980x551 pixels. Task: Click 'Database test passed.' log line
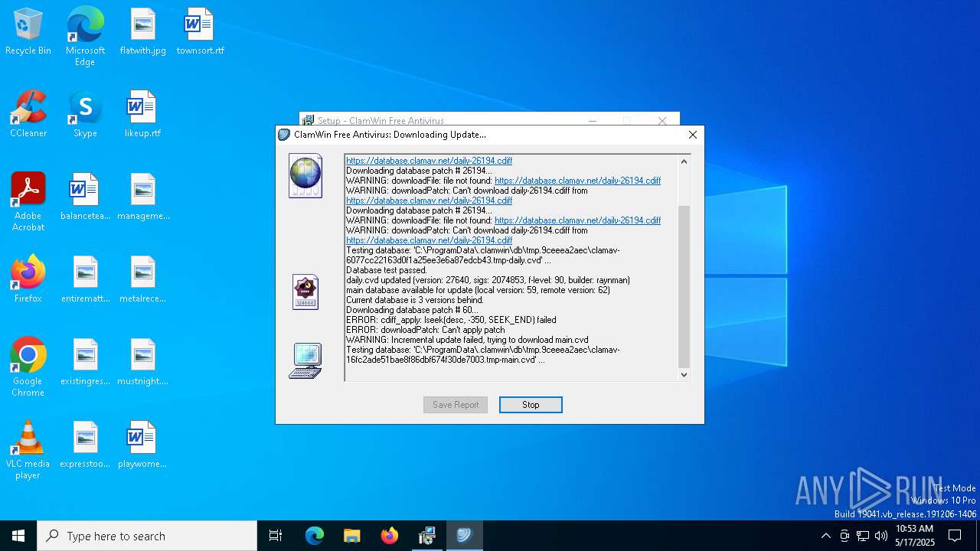point(387,270)
